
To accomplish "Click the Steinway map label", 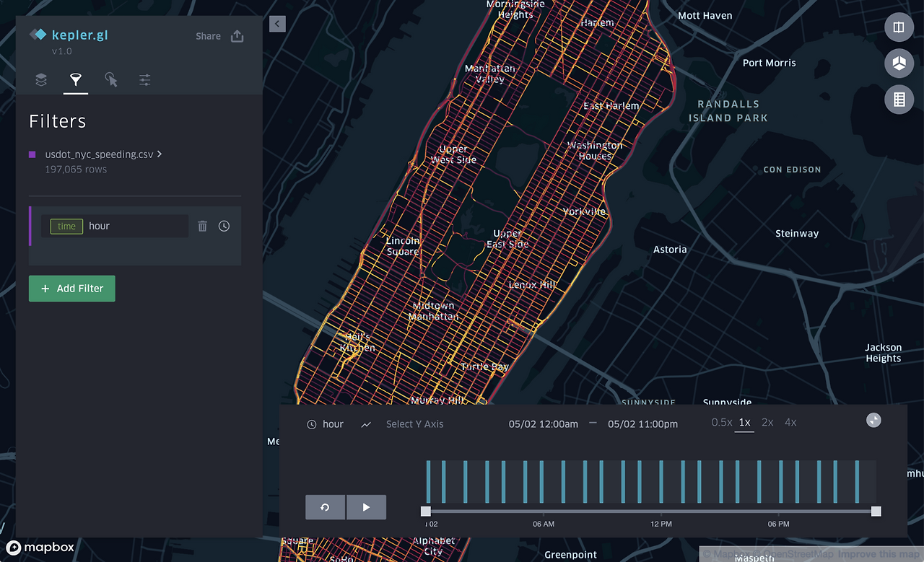I will tap(797, 234).
